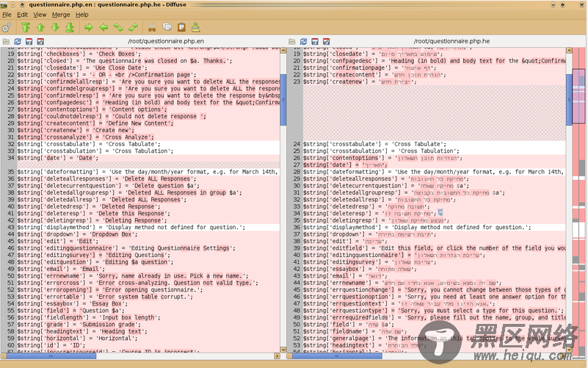The width and height of the screenshot is (588, 368).
Task: Open the Edit menu
Action: coord(22,15)
